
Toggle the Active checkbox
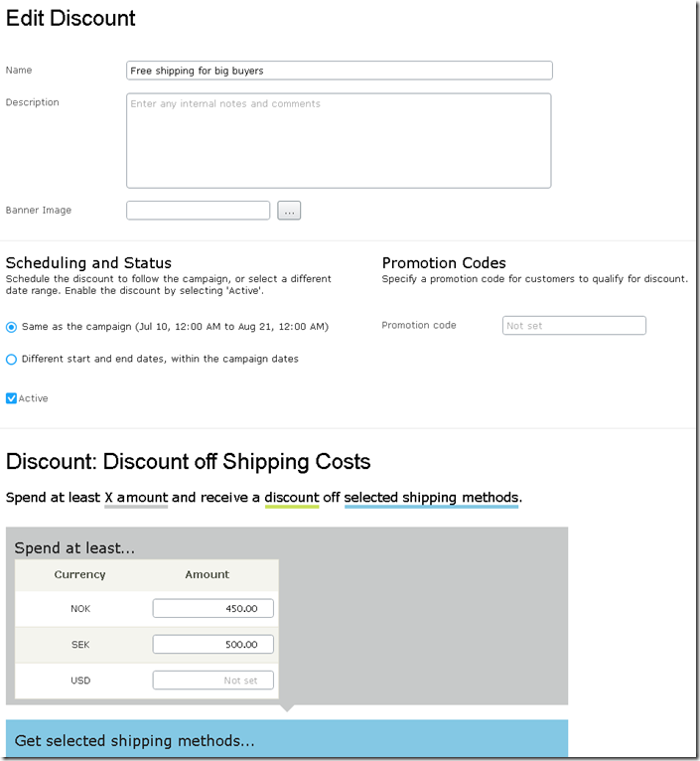(12, 398)
